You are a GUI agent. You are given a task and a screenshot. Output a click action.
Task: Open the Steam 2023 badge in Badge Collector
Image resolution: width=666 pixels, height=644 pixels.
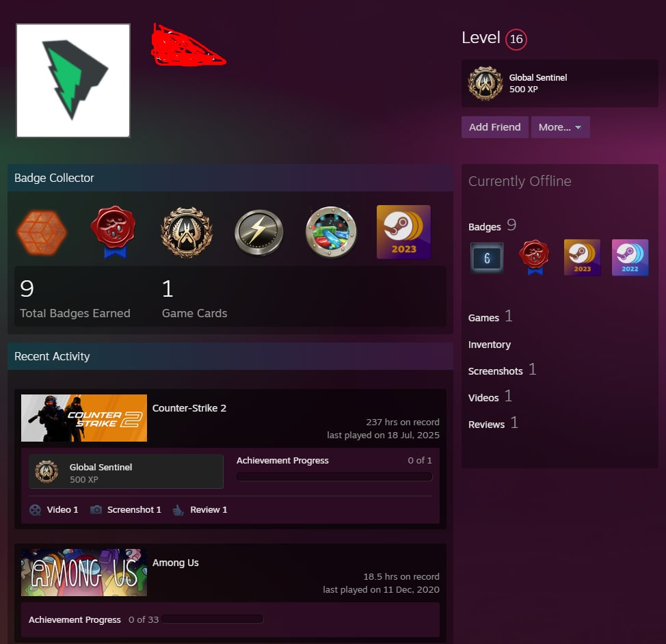coord(403,232)
